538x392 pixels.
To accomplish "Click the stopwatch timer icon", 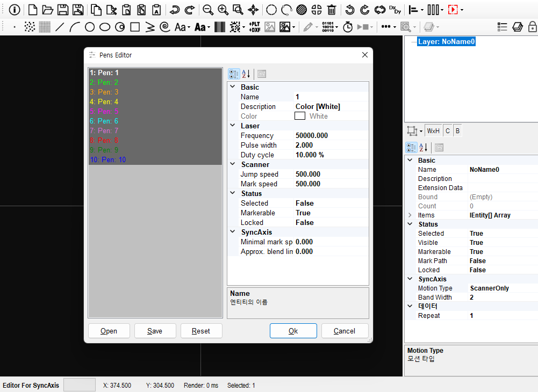I will pos(348,27).
